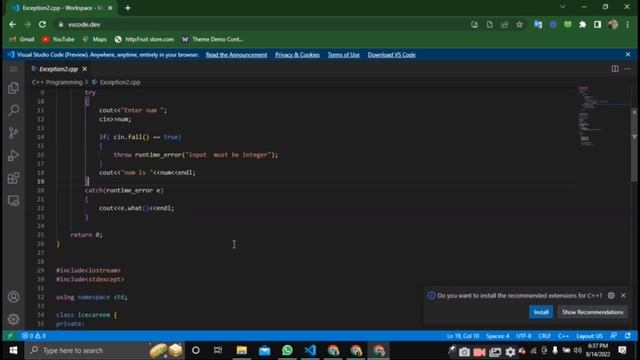Open the Explorer view in activity bar
640x360 pixels.
click(x=13, y=88)
